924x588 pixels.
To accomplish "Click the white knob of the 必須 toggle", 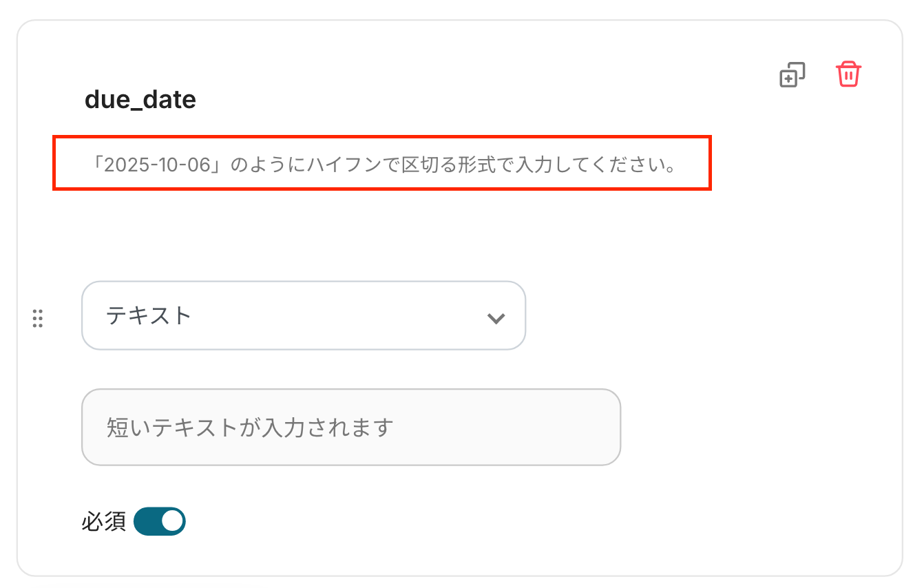I will pos(172,522).
